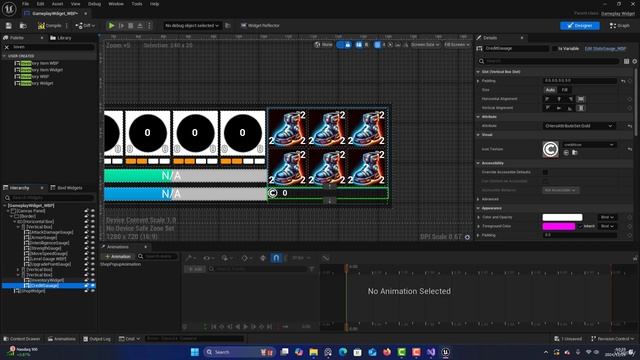Set slot size to Fill
The width and height of the screenshot is (640, 360).
pyautogui.click(x=564, y=90)
